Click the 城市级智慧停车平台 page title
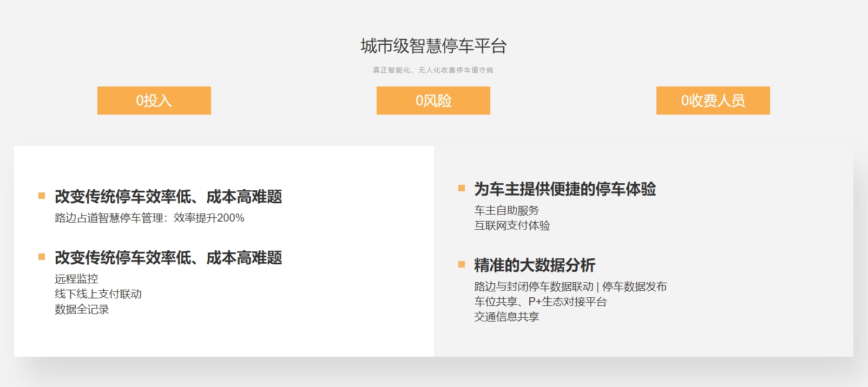The image size is (868, 387). [433, 46]
